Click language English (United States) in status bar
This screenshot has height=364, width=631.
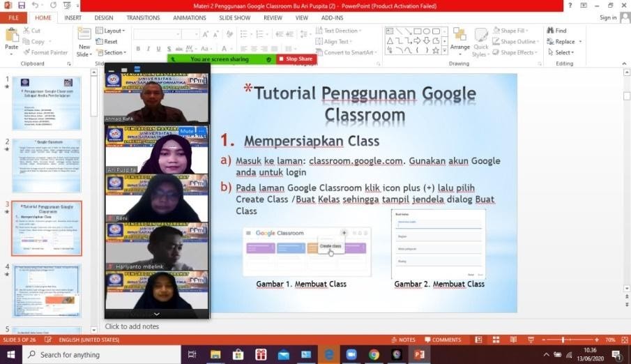[89, 340]
